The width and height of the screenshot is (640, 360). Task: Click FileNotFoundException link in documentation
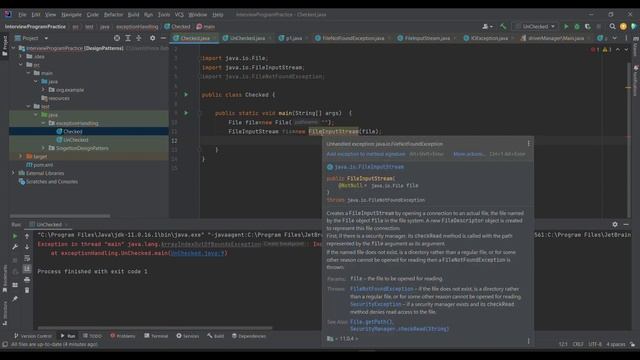382,289
